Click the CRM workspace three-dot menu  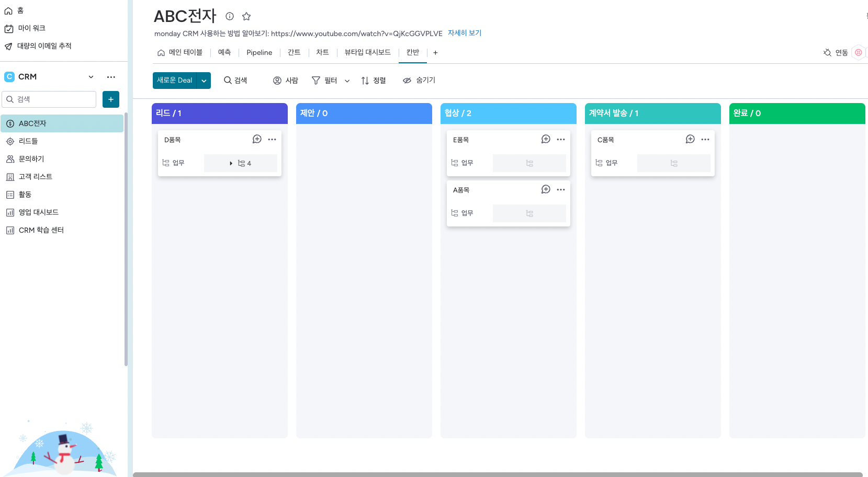point(111,77)
